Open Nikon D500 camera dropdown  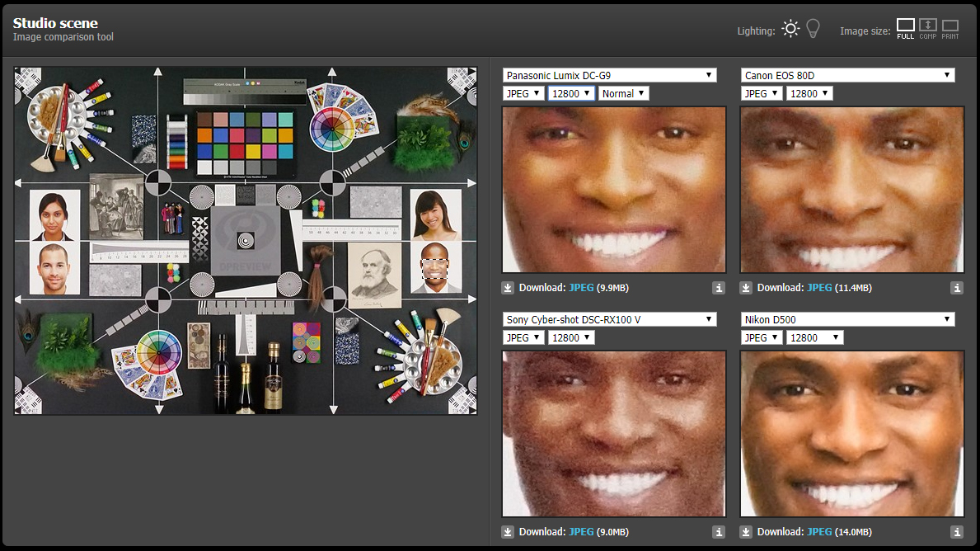click(x=847, y=319)
